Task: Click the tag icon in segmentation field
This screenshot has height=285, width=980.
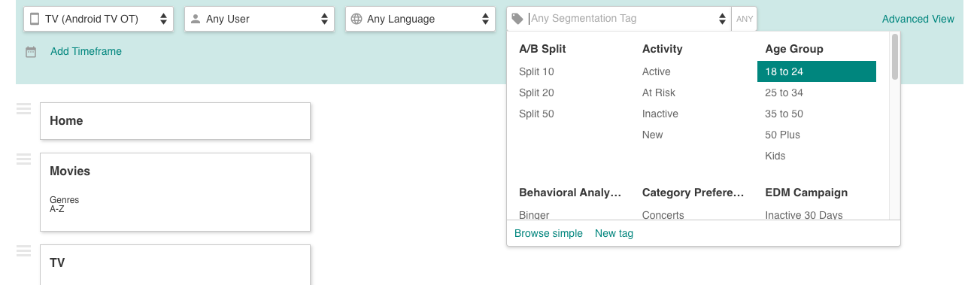Action: 517,19
